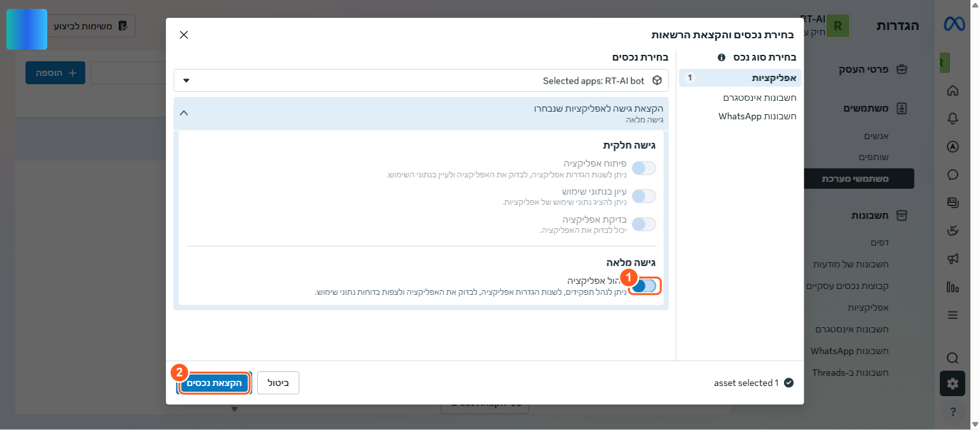Open שותפים in the settings sidebar

coord(874,157)
